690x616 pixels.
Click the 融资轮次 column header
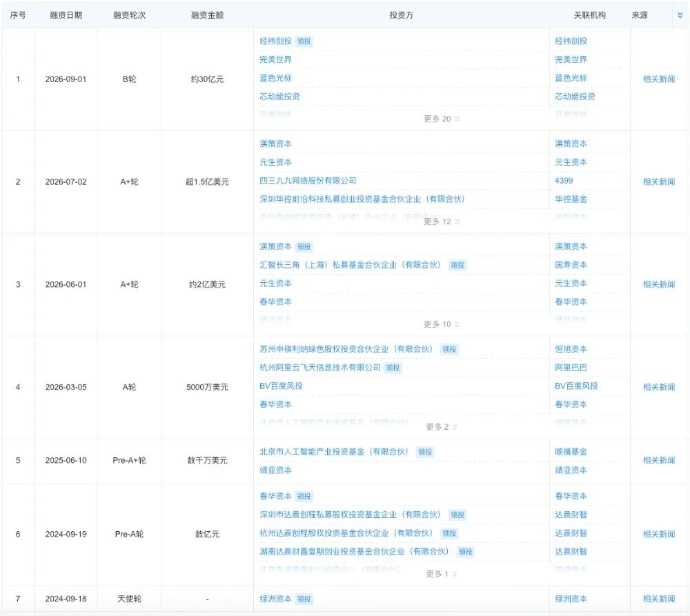point(130,15)
